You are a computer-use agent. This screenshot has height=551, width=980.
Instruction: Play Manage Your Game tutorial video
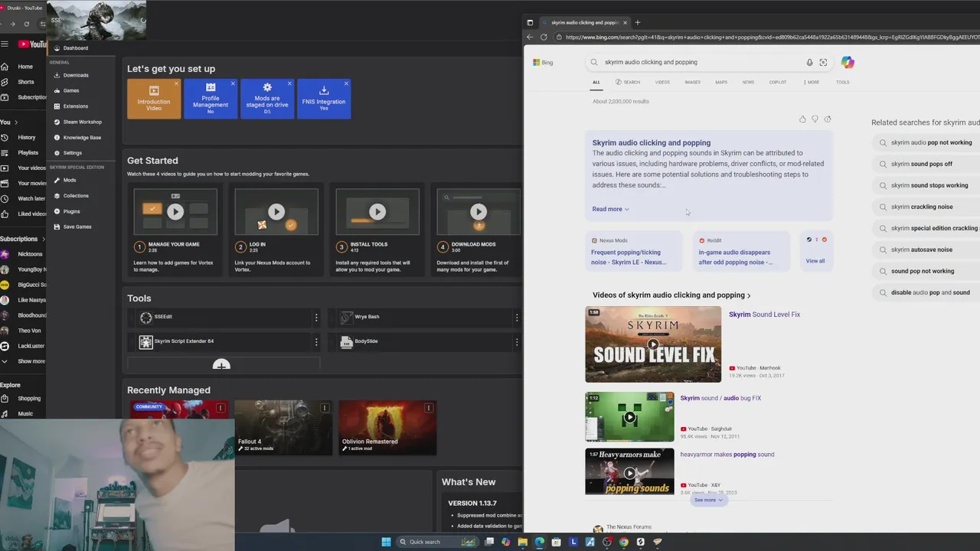tap(175, 212)
